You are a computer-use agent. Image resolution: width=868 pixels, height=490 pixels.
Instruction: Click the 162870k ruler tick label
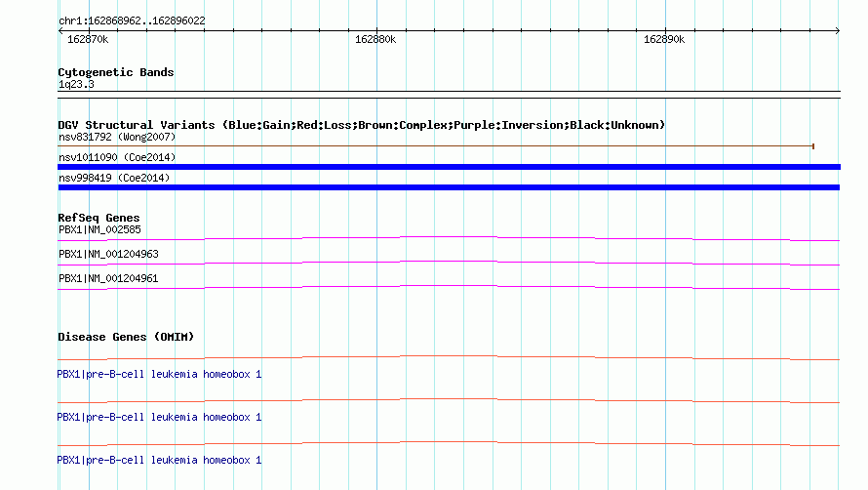[x=88, y=39]
